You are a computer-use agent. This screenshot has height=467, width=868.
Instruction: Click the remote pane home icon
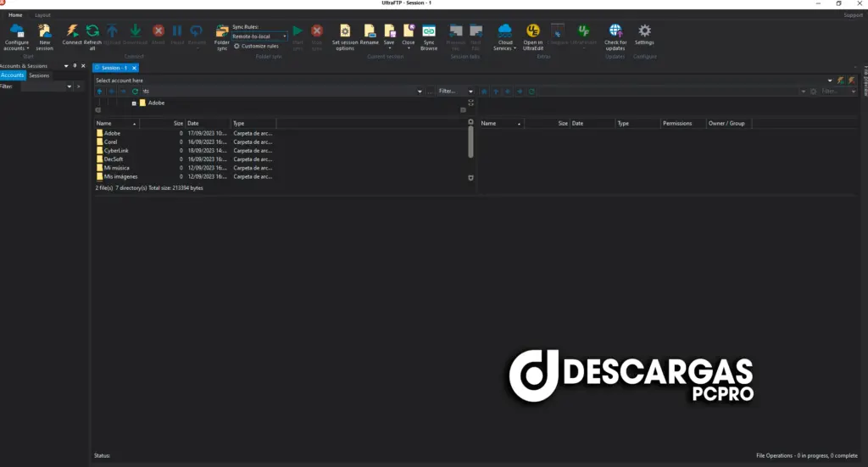coord(484,92)
